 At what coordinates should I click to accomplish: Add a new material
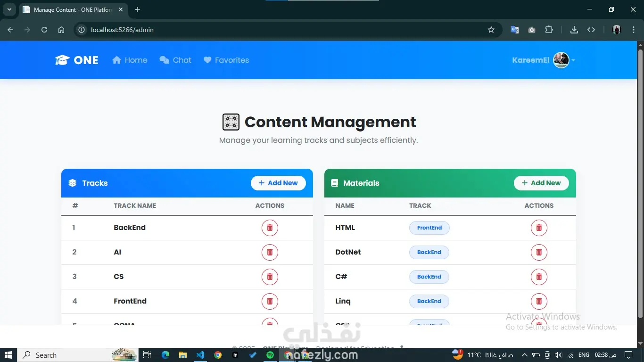(541, 183)
